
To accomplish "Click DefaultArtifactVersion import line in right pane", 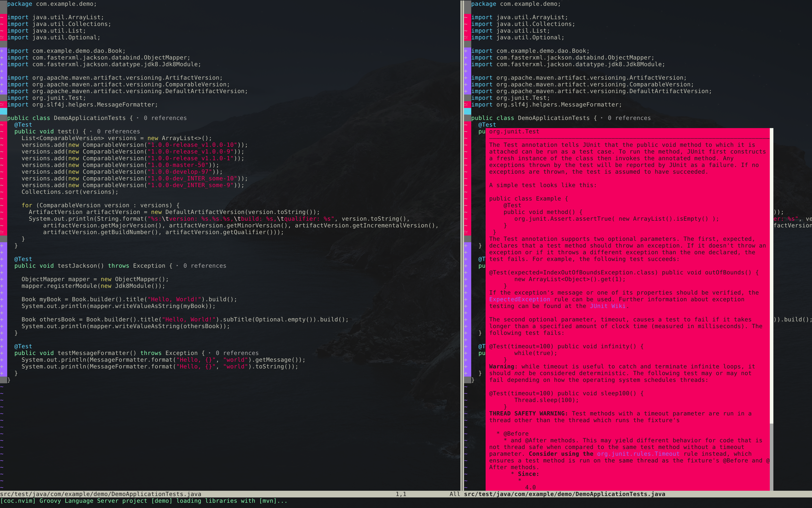I will (x=591, y=91).
